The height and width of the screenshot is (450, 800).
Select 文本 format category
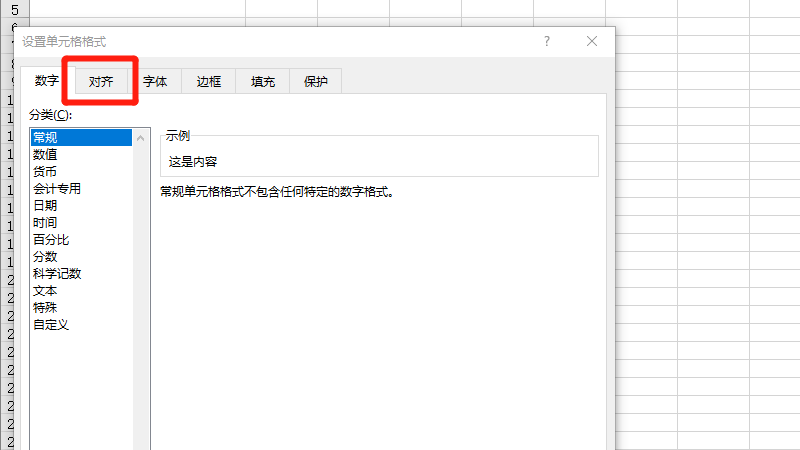(82, 290)
